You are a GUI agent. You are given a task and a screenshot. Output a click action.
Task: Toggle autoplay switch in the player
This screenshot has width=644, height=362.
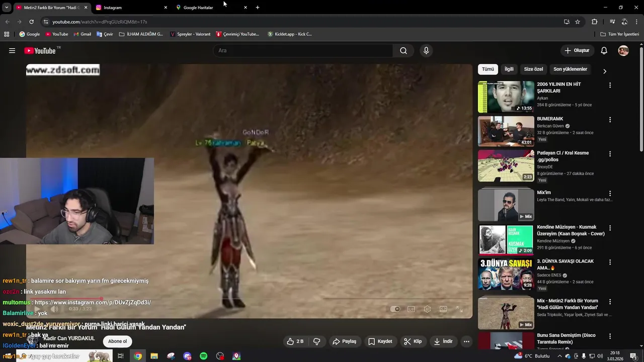(395, 309)
